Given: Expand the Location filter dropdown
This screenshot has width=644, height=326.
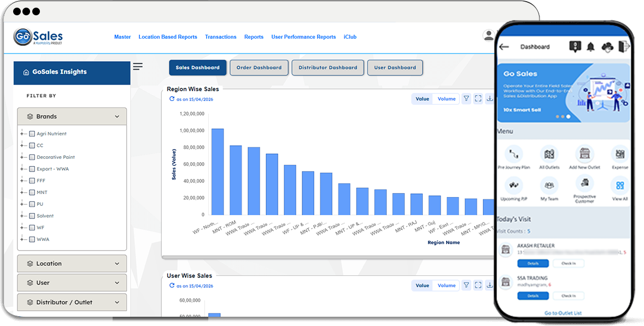Looking at the screenshot, I should pos(72,264).
